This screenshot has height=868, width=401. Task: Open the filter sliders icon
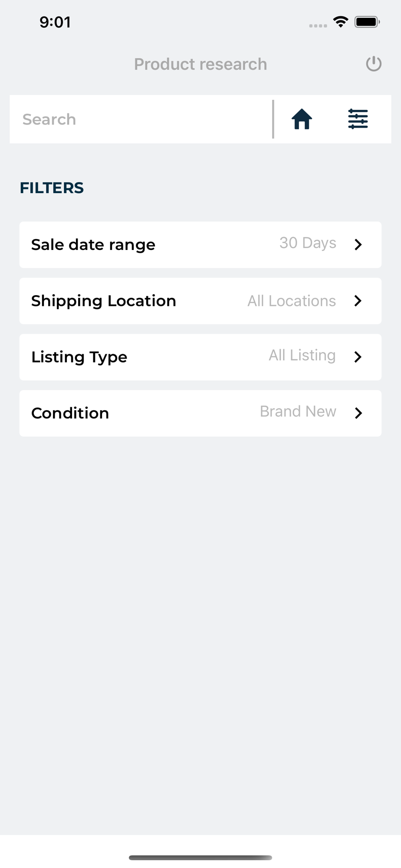358,119
